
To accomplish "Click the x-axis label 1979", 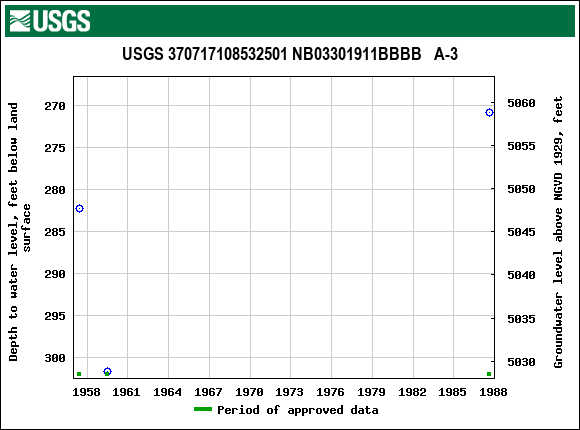I will [371, 392].
